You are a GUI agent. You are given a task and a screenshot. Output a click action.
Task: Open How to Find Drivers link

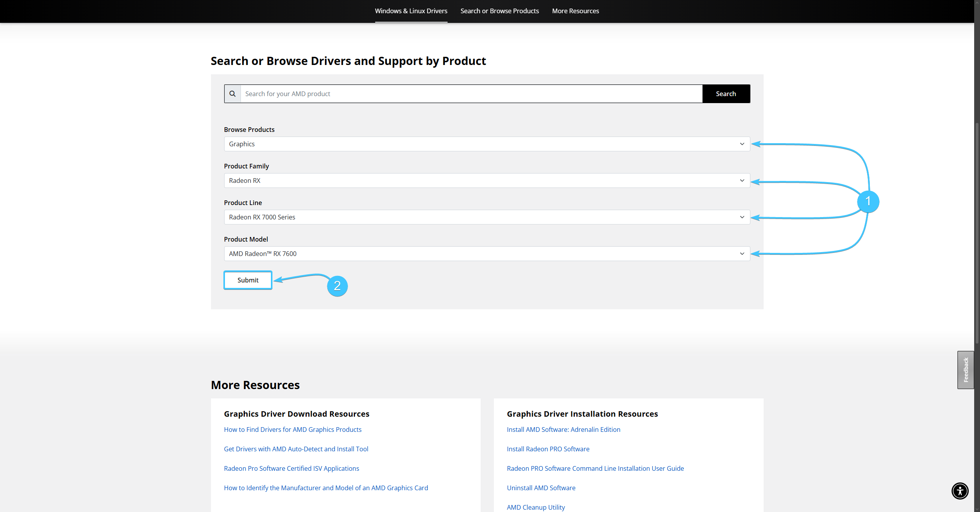293,430
